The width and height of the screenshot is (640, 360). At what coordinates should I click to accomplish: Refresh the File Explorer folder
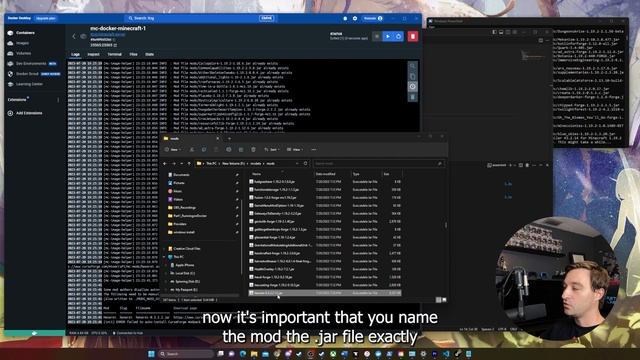pyautogui.click(x=305, y=164)
